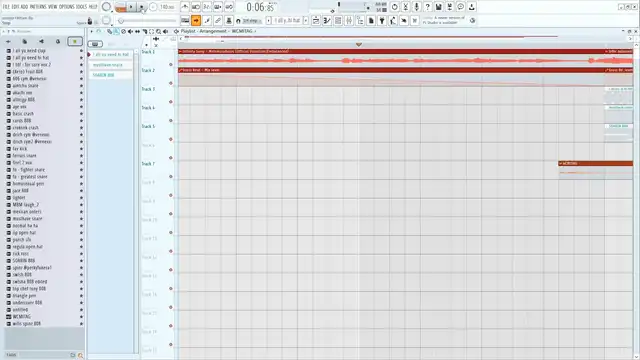Open the Piano roll view icon
The height and width of the screenshot is (360, 640).
[x=327, y=20]
